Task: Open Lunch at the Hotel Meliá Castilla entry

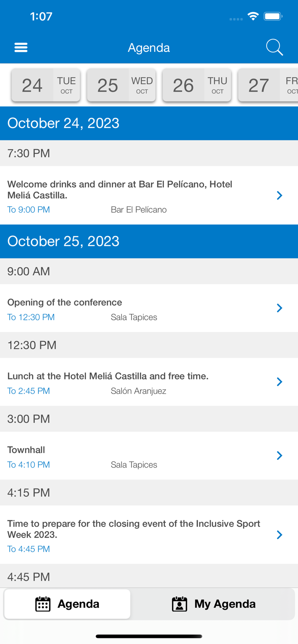Action: tap(108, 376)
